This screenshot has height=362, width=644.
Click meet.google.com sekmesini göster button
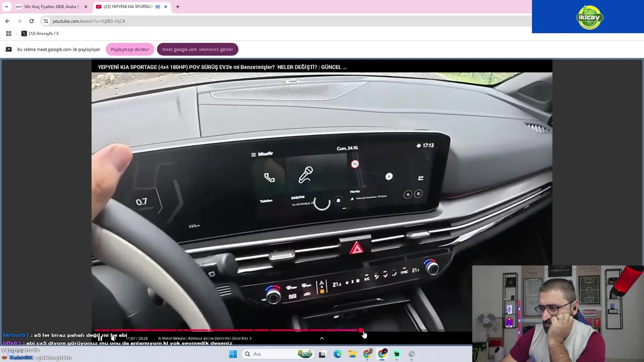197,49
